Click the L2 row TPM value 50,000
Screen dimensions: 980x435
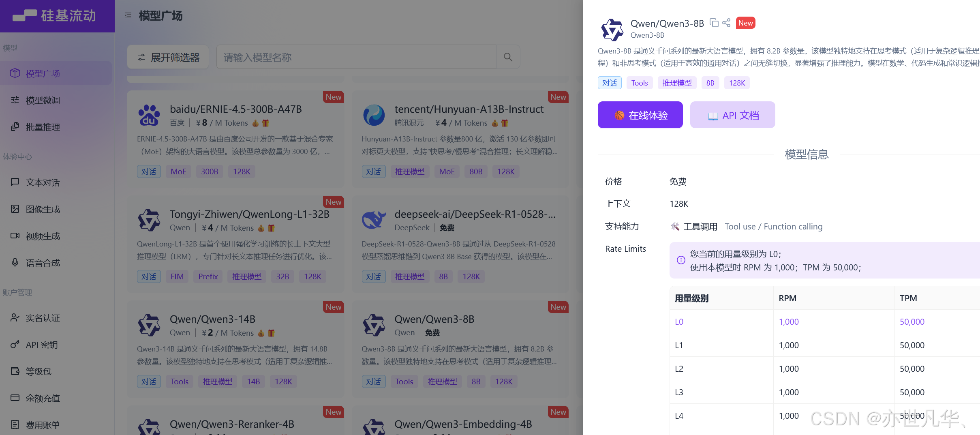[x=912, y=369]
